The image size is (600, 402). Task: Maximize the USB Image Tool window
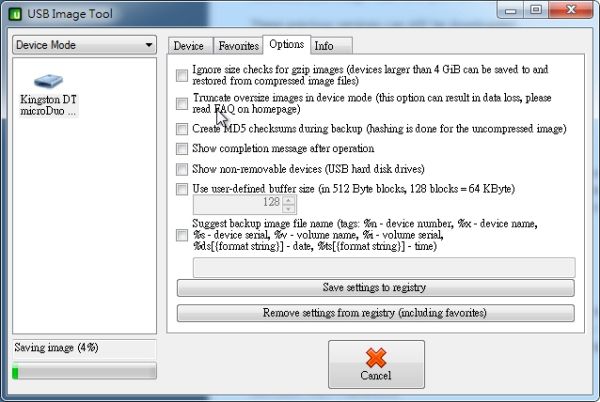click(536, 10)
